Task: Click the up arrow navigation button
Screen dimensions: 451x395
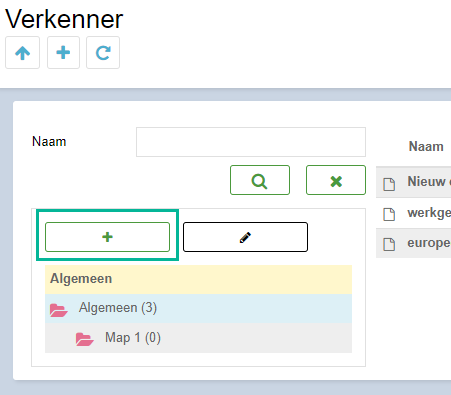Action: pos(22,53)
